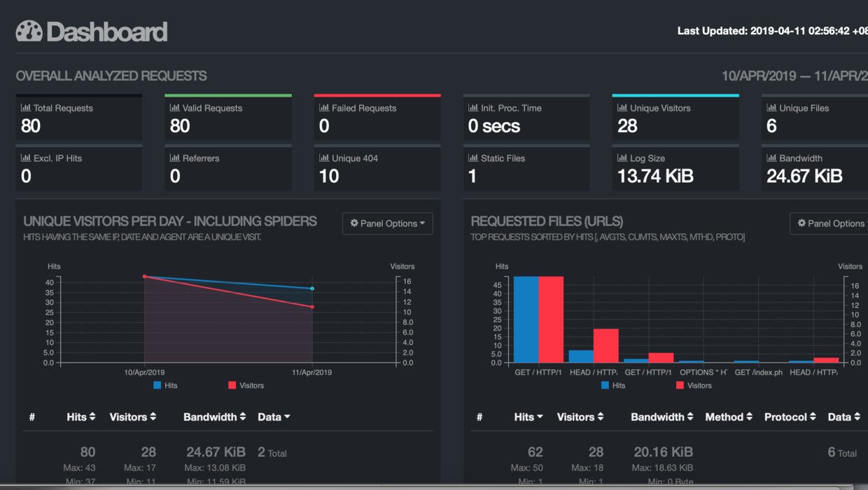Sort requested files table by Hits

[528, 416]
